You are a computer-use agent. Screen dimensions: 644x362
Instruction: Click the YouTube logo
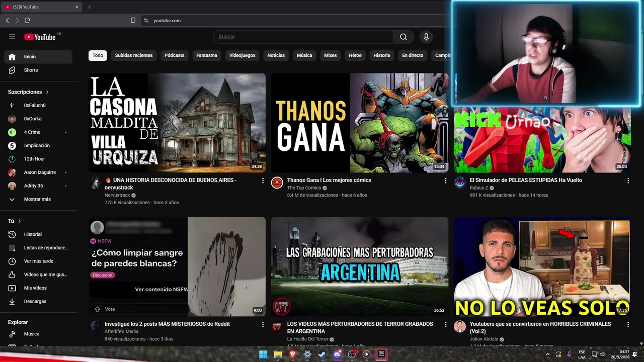(x=40, y=37)
